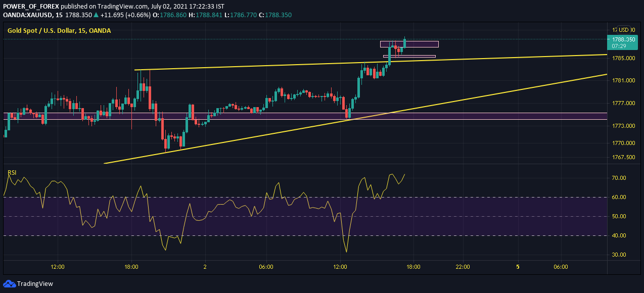The image size is (644, 293).
Task: Click the 1781.000 price axis label
Action: coord(623,80)
